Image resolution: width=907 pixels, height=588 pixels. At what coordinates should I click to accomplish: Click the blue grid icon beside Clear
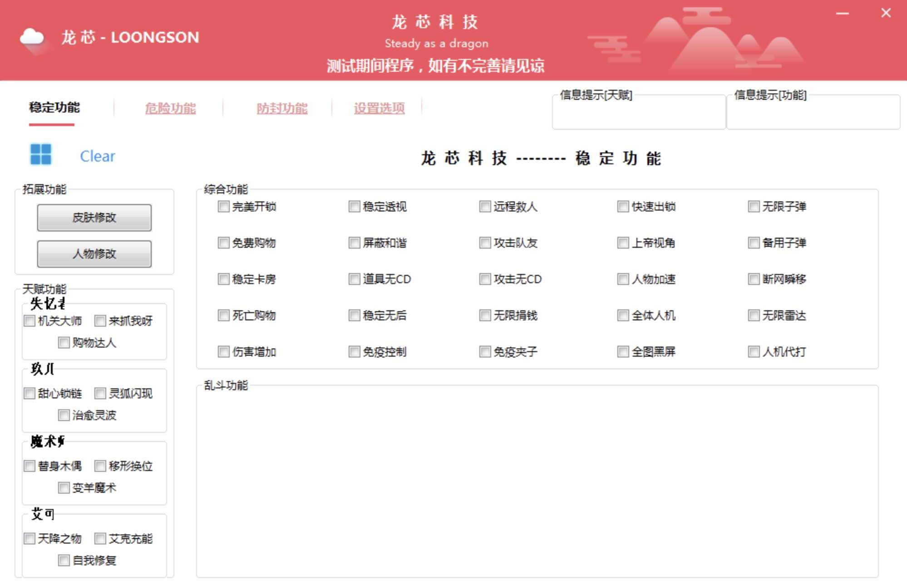(40, 155)
